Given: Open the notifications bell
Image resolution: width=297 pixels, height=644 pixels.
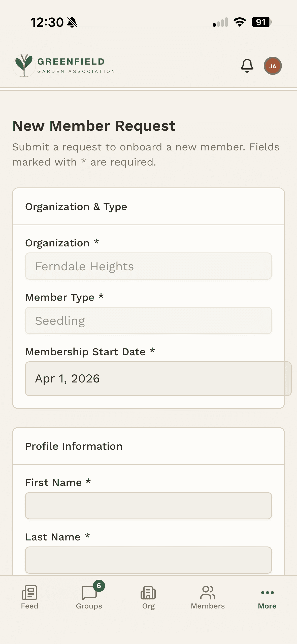Looking at the screenshot, I should pyautogui.click(x=247, y=66).
